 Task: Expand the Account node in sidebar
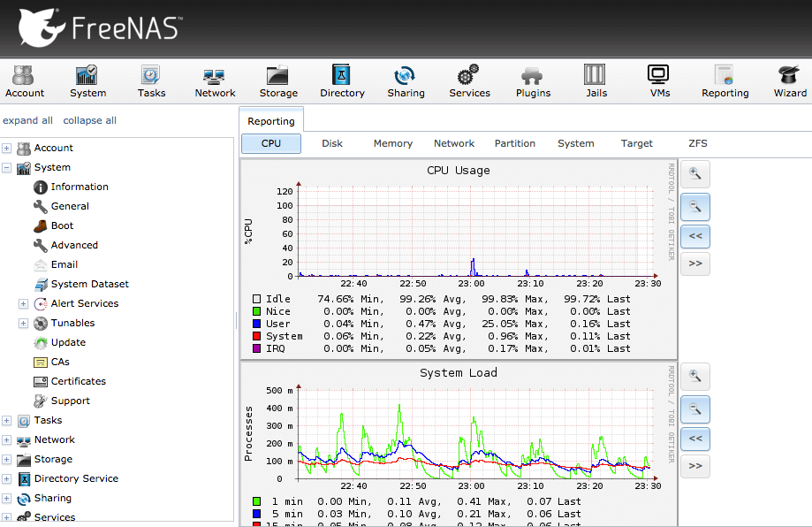click(7, 148)
